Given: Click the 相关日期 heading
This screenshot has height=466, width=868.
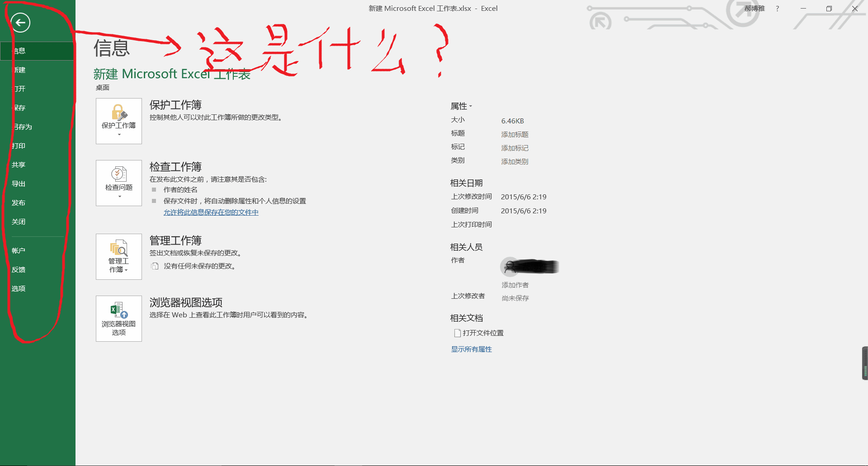Looking at the screenshot, I should pyautogui.click(x=467, y=183).
